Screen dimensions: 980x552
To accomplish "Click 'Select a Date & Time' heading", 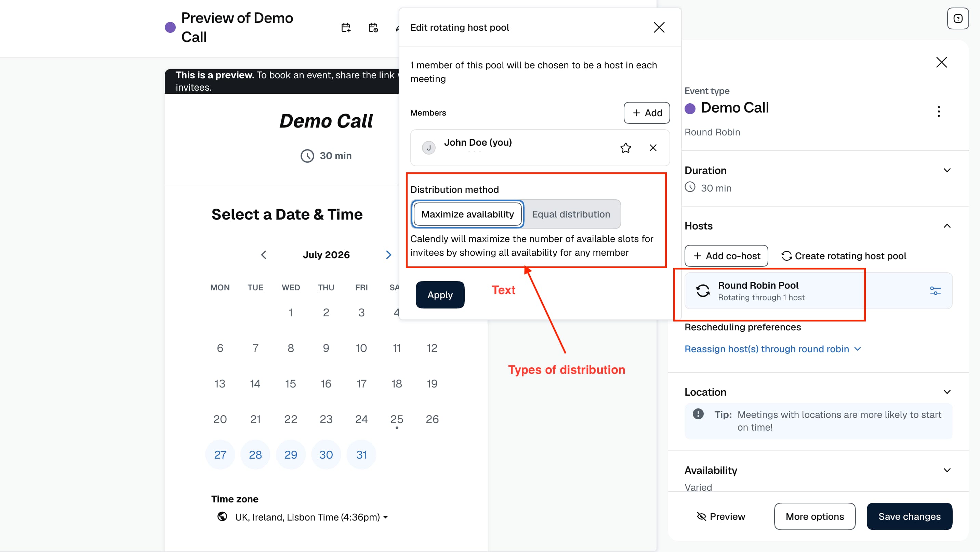I will pyautogui.click(x=287, y=214).
